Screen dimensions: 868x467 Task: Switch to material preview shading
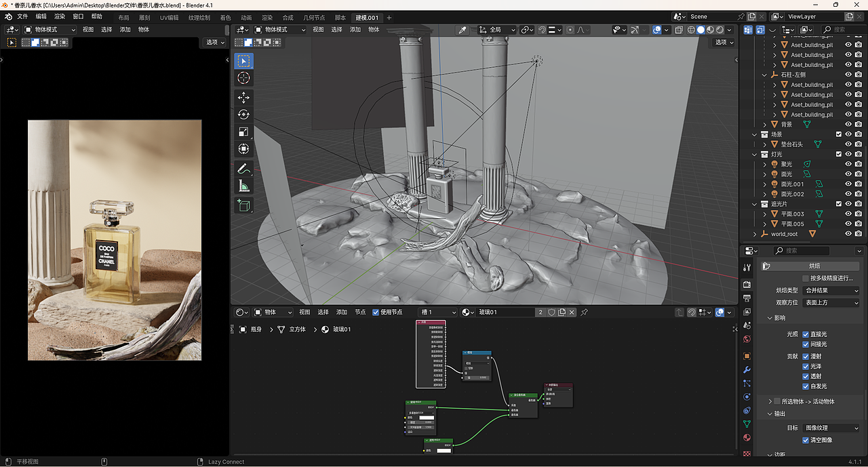coord(710,30)
